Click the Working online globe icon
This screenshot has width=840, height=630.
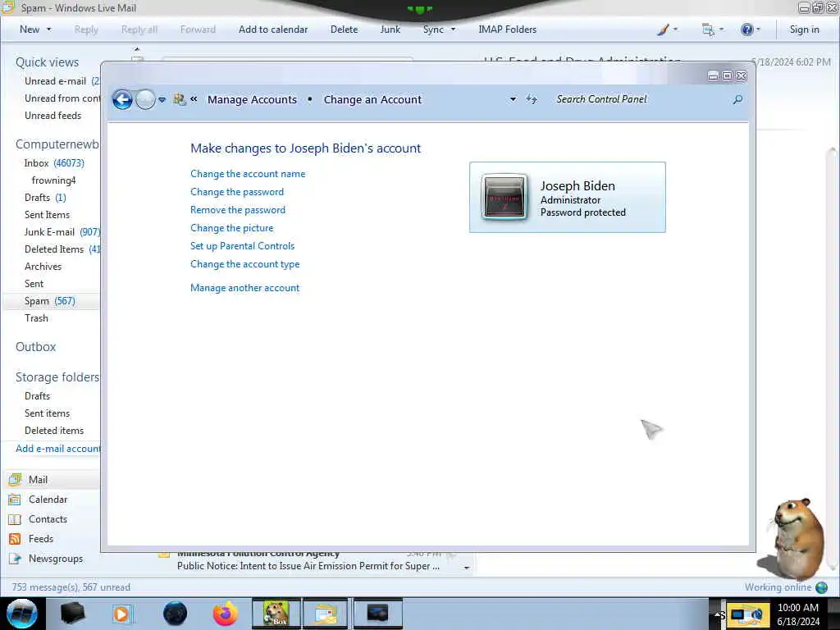[821, 587]
